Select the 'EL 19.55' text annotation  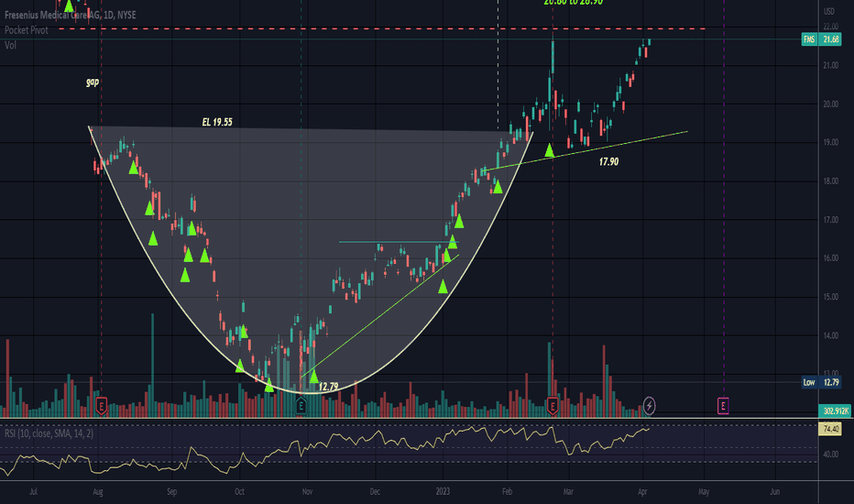(217, 122)
